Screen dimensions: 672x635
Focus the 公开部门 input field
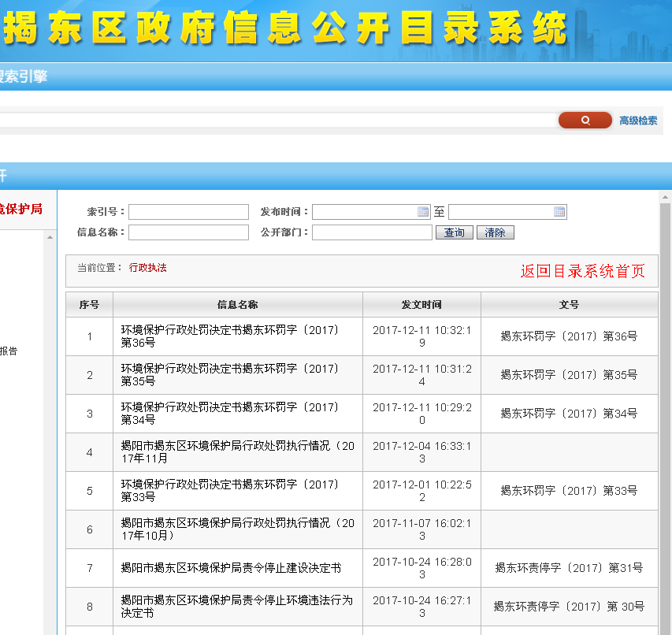coord(372,232)
